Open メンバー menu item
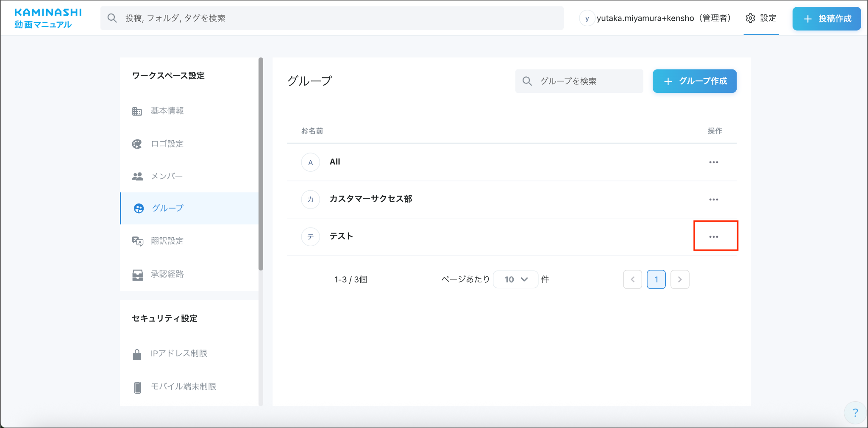 (189, 176)
